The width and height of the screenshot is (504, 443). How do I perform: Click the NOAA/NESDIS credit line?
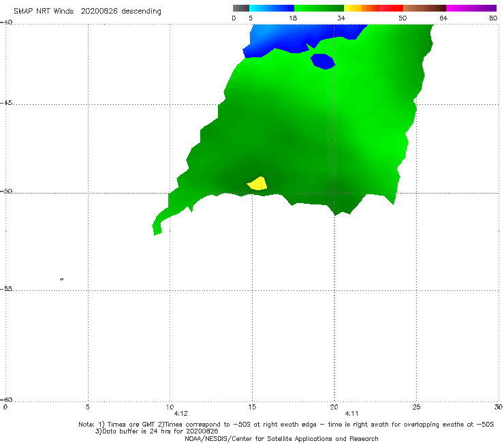(x=281, y=438)
